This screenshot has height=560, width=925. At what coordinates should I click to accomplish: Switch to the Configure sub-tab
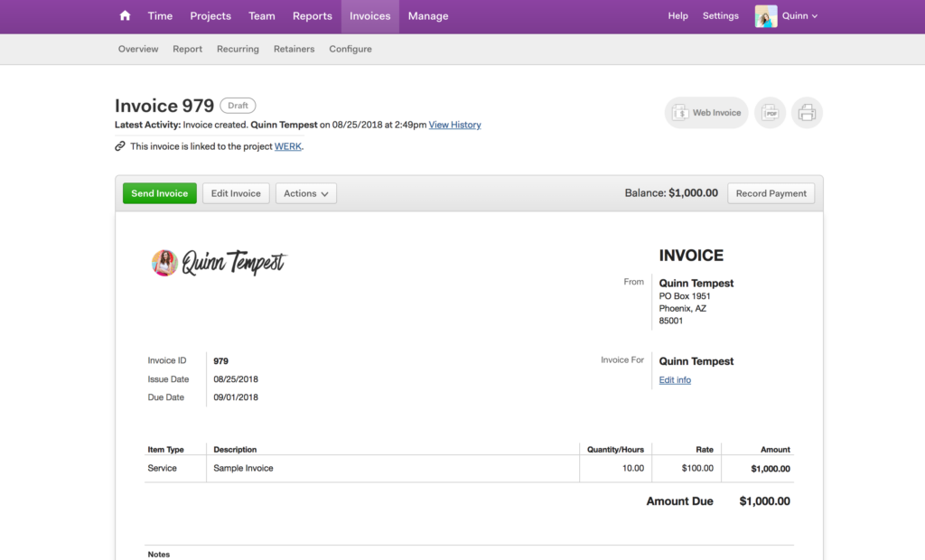(x=350, y=49)
